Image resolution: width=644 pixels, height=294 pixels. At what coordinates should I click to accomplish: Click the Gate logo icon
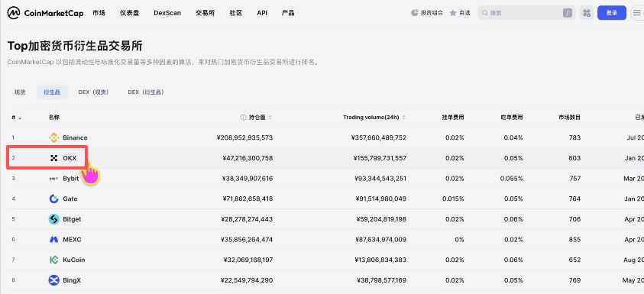pos(53,199)
